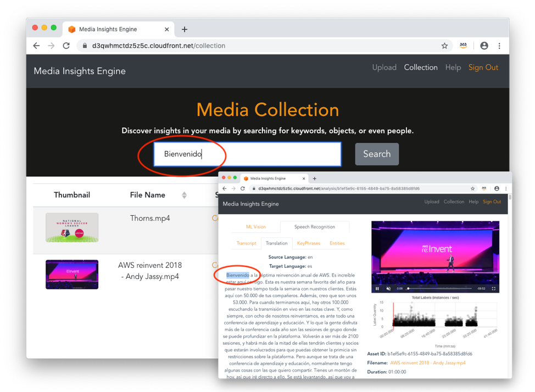Viewport: 535px width, 392px height.
Task: Click the bookmark star in the address bar
Action: click(x=444, y=46)
